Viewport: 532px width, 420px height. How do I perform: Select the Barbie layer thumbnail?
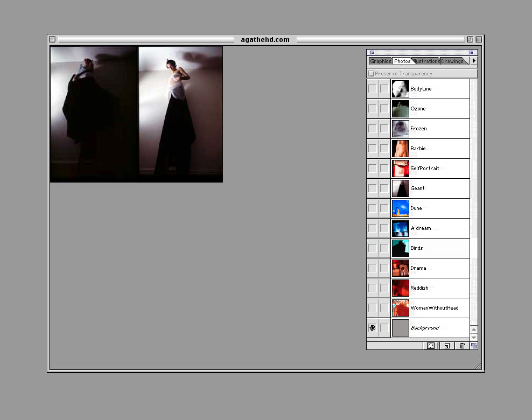(x=401, y=149)
